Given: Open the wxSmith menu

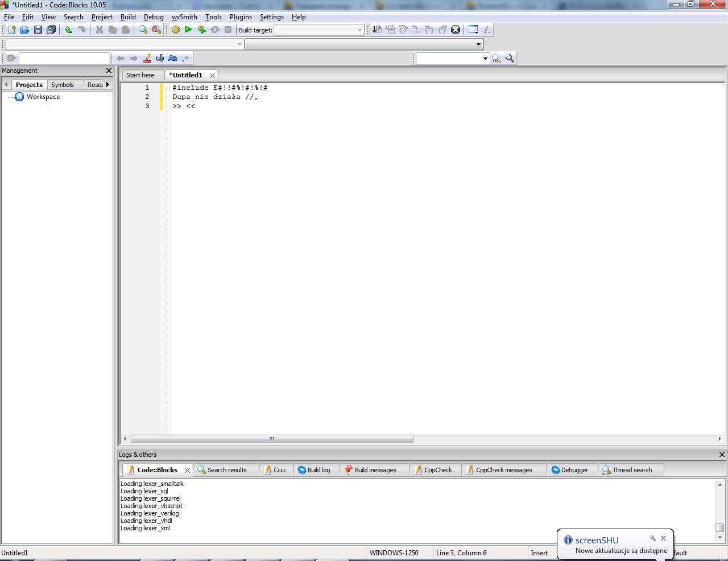Looking at the screenshot, I should pyautogui.click(x=184, y=17).
